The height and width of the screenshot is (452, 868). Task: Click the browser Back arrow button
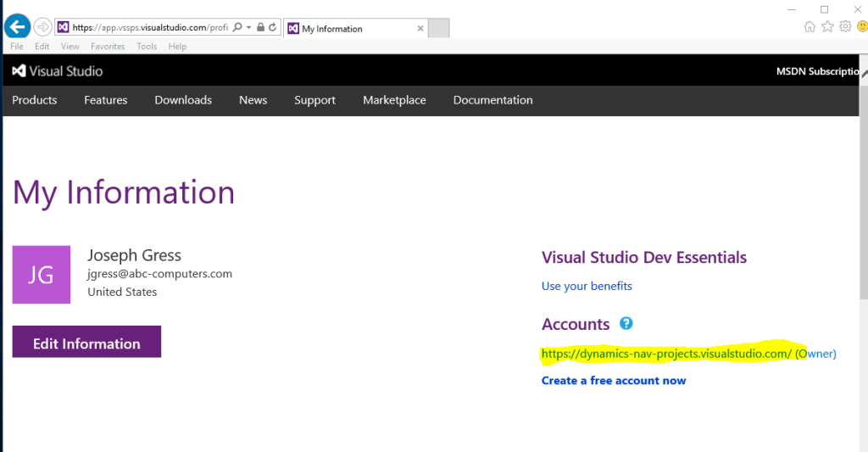(x=17, y=26)
